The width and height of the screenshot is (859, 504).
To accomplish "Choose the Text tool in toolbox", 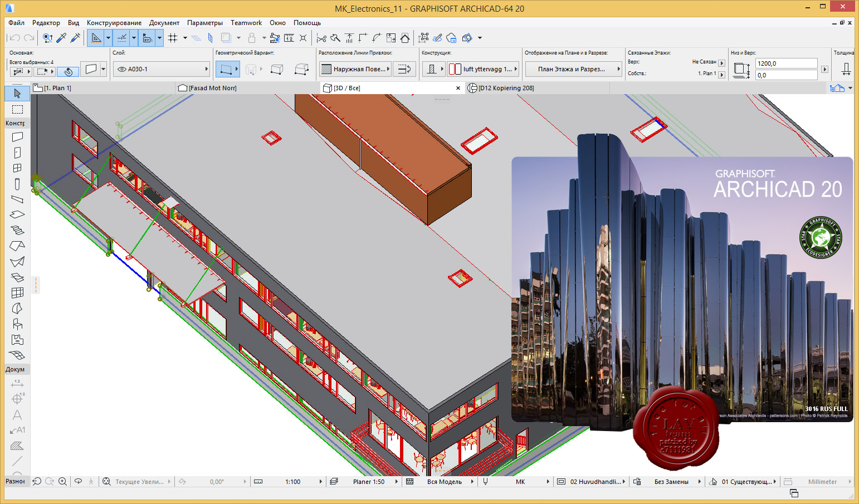I will 17,415.
